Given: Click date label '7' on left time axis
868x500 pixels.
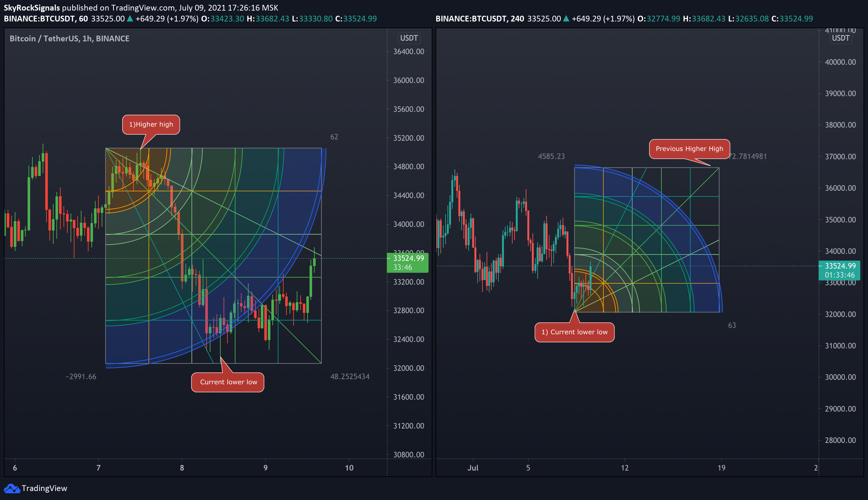Looking at the screenshot, I should point(98,468).
